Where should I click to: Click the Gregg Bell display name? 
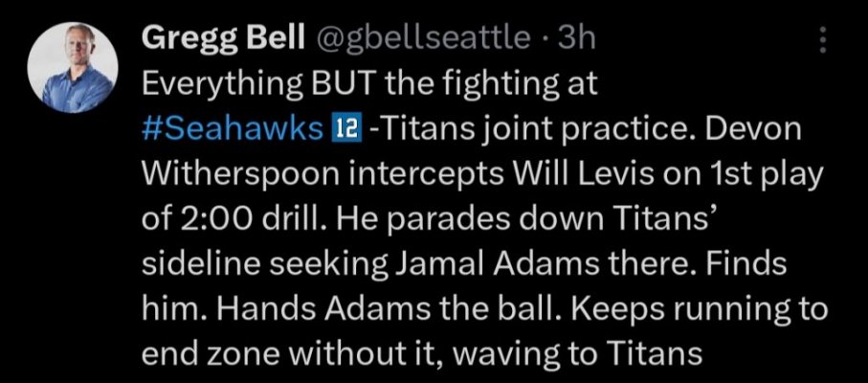point(223,38)
